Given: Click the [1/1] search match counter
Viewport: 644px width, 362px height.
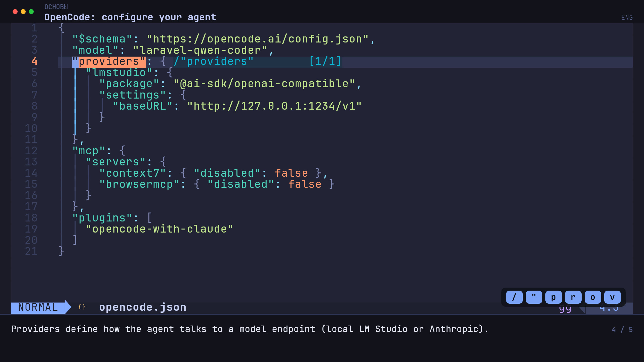Looking at the screenshot, I should click(325, 61).
